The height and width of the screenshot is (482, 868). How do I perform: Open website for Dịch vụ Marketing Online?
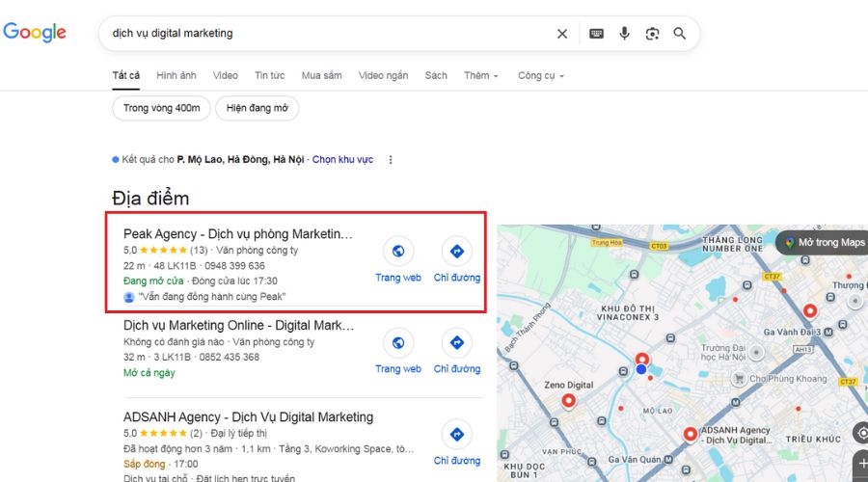pyautogui.click(x=398, y=342)
